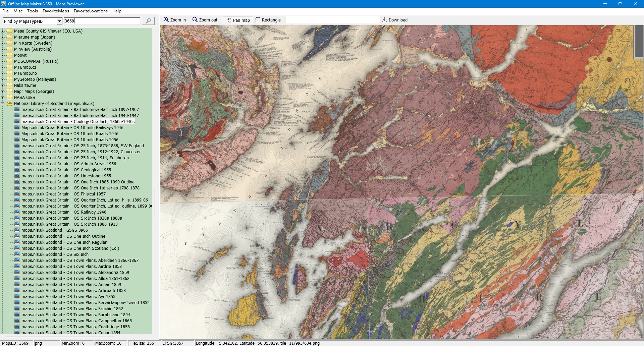Image resolution: width=644 pixels, height=346 pixels.
Task: Select Scotland OS Six Inch map
Action: pos(55,254)
